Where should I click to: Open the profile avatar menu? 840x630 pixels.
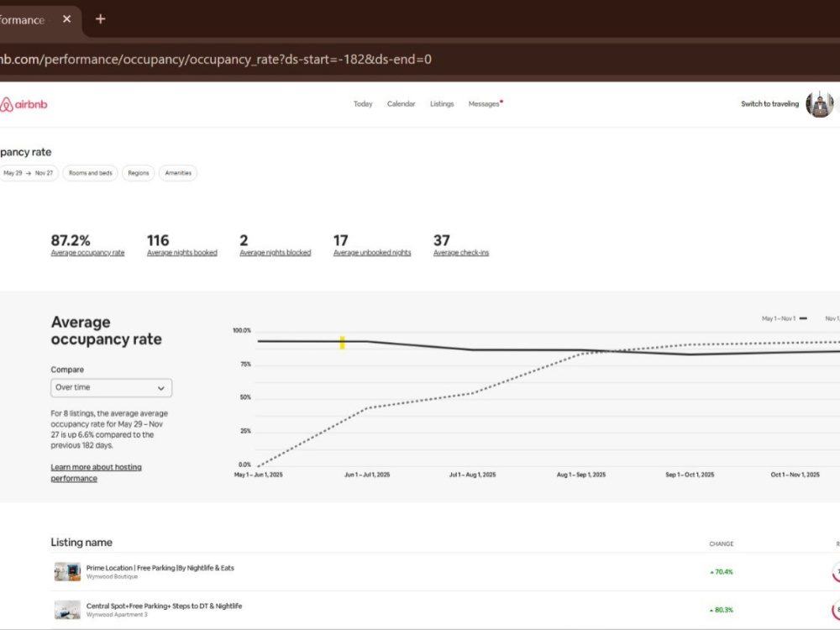tap(820, 104)
